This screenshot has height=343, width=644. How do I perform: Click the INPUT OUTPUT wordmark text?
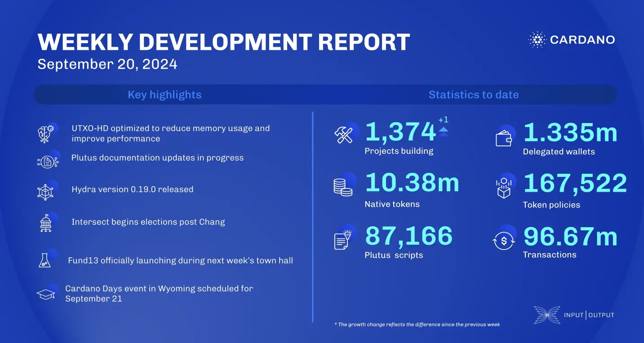[589, 315]
